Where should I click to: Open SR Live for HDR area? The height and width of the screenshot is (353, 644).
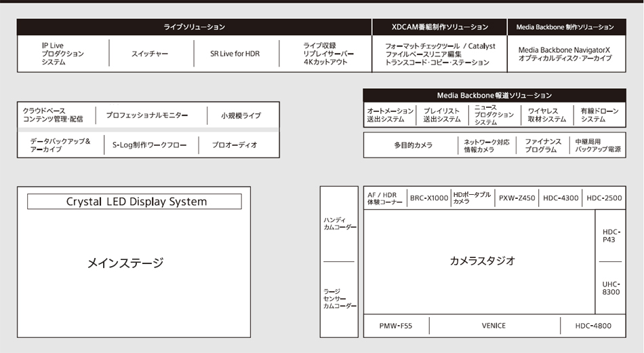pyautogui.click(x=235, y=54)
